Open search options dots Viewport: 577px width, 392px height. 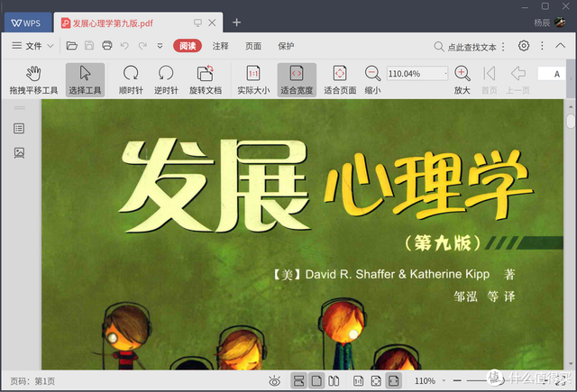[503, 47]
